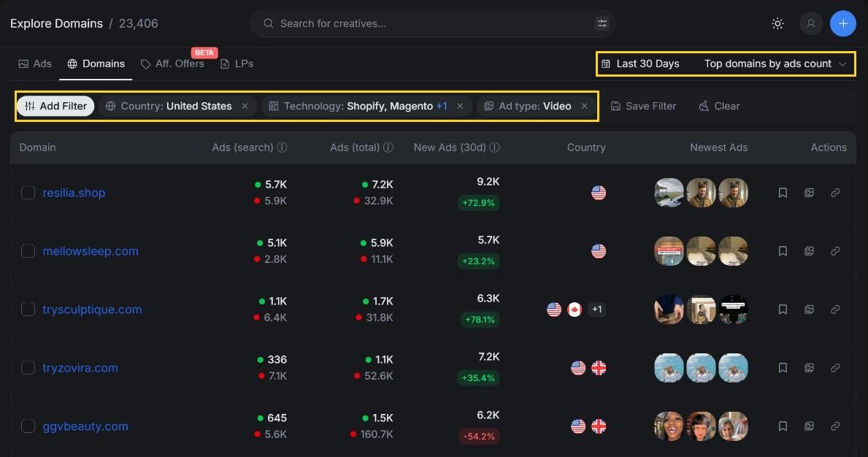Open first newest ad thumbnail for resilia.shop
The height and width of the screenshot is (457, 868).
click(x=669, y=193)
